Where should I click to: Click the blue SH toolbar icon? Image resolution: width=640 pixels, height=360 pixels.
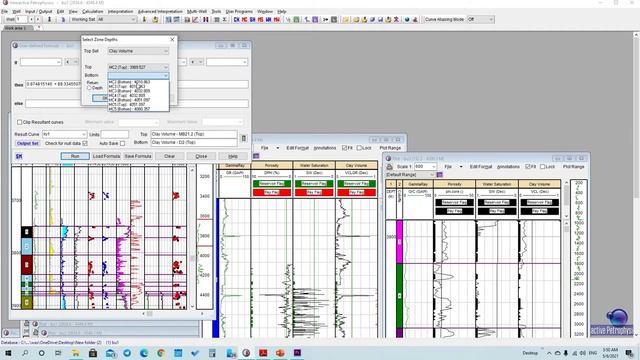pyautogui.click(x=253, y=19)
